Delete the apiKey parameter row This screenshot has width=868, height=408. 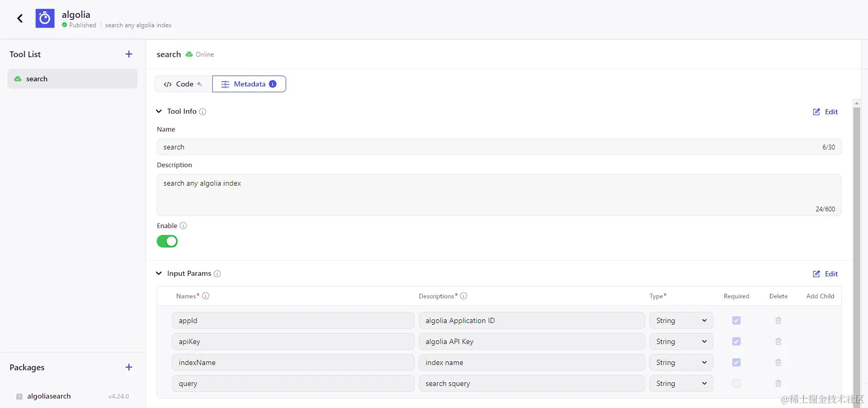click(778, 341)
